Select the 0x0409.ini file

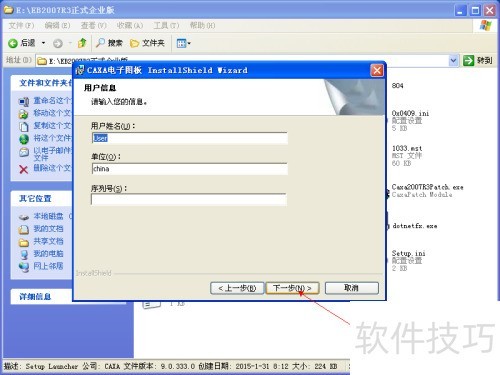[410, 113]
